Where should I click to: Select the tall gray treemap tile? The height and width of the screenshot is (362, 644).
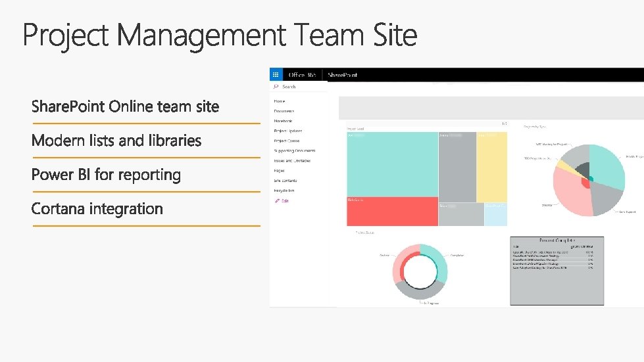457,167
